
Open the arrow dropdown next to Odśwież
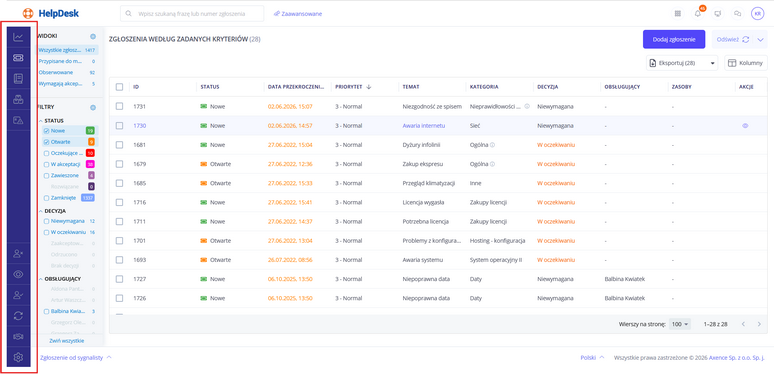(760, 39)
